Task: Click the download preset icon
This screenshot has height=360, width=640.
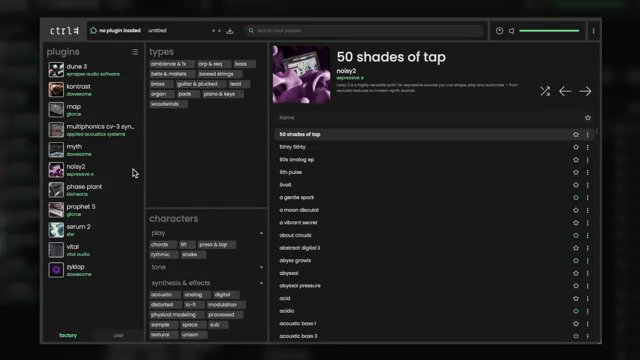Action: click(x=230, y=31)
